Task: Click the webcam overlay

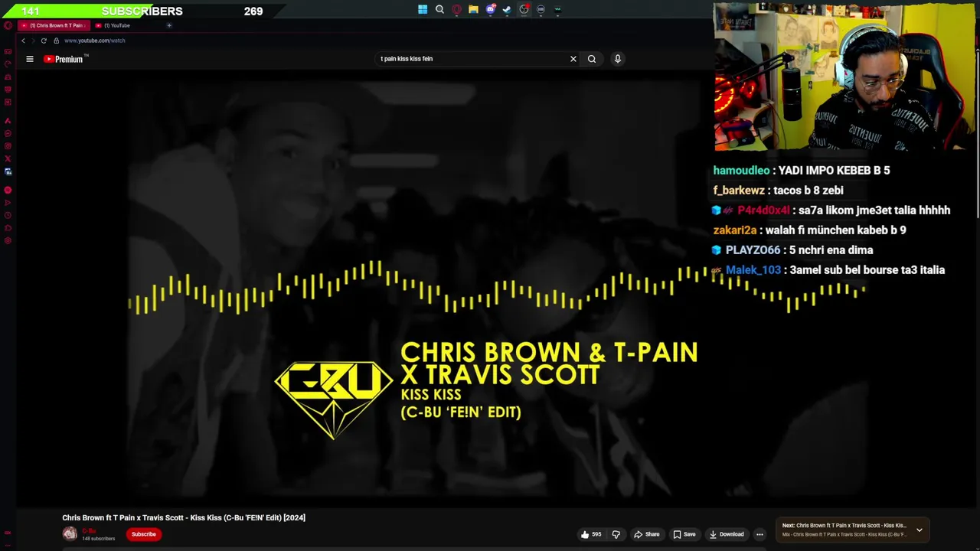Action: pyautogui.click(x=846, y=77)
